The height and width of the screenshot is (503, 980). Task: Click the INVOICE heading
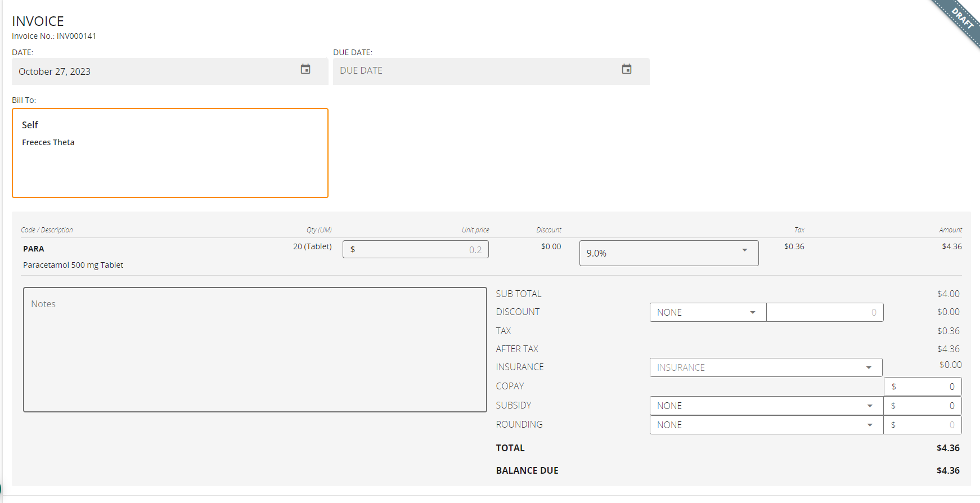pos(38,21)
